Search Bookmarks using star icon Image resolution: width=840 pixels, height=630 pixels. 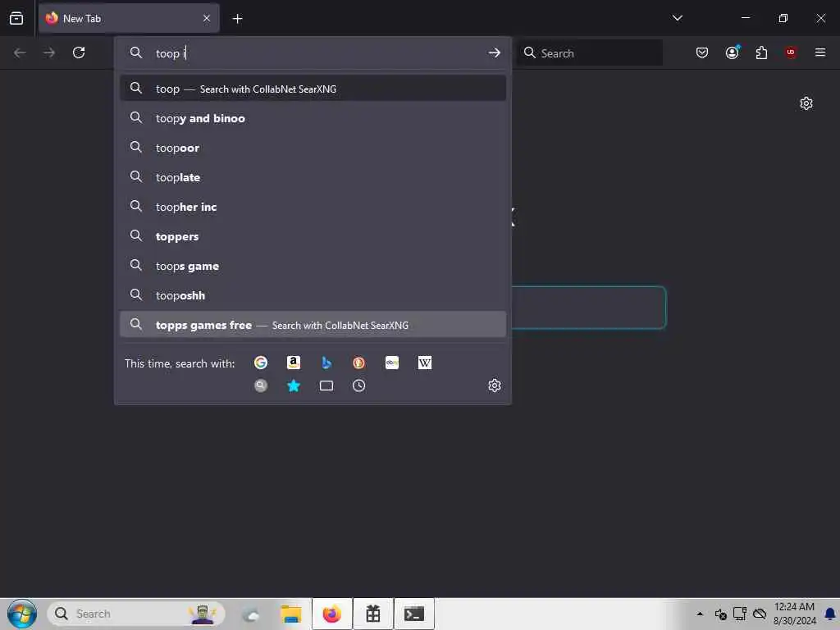pyautogui.click(x=293, y=386)
